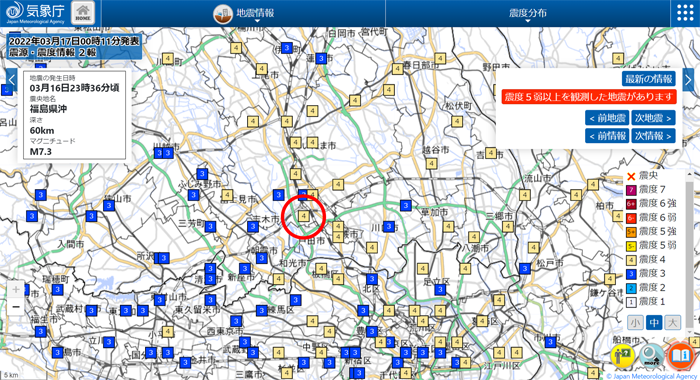Screen dimensions: 700x380
Task: Open the yellow teacher help icon
Action: [x=623, y=356]
